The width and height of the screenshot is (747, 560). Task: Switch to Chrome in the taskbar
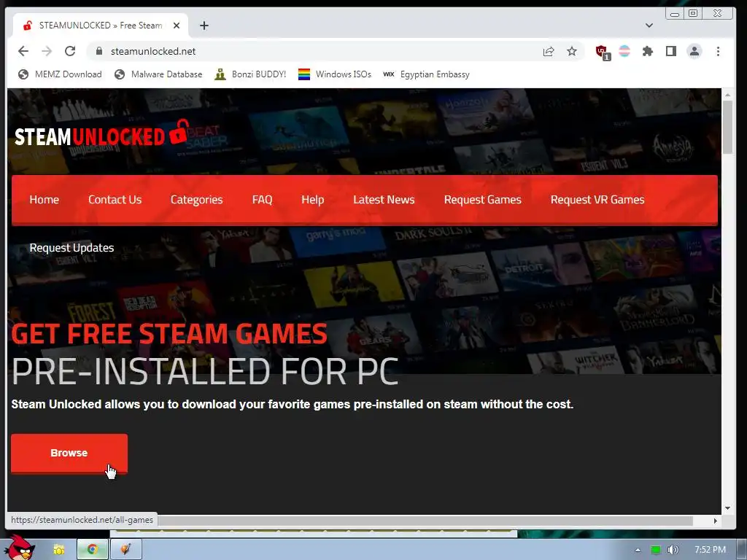[93, 550]
